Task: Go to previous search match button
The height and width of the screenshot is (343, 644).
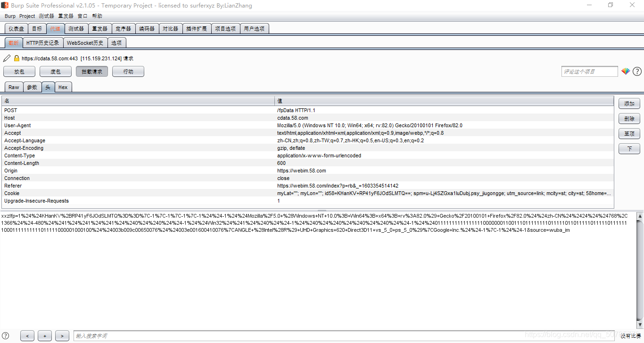Action: (27, 336)
